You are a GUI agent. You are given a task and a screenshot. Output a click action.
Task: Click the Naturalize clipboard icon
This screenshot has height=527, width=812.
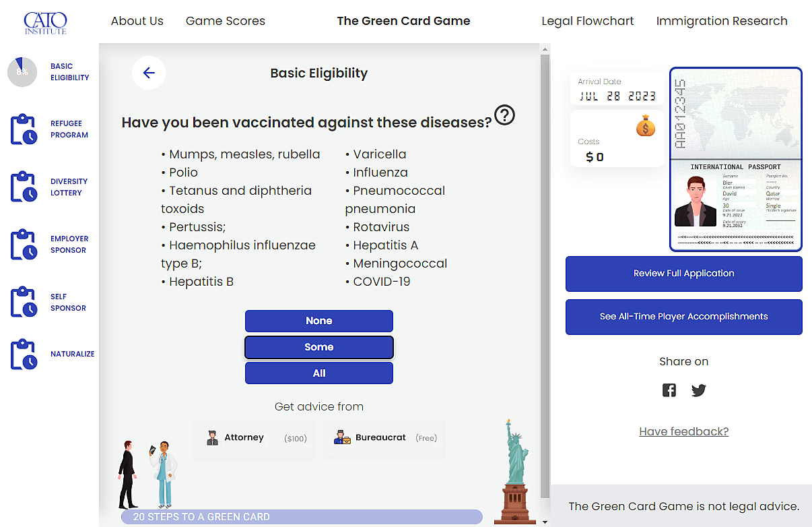(24, 354)
